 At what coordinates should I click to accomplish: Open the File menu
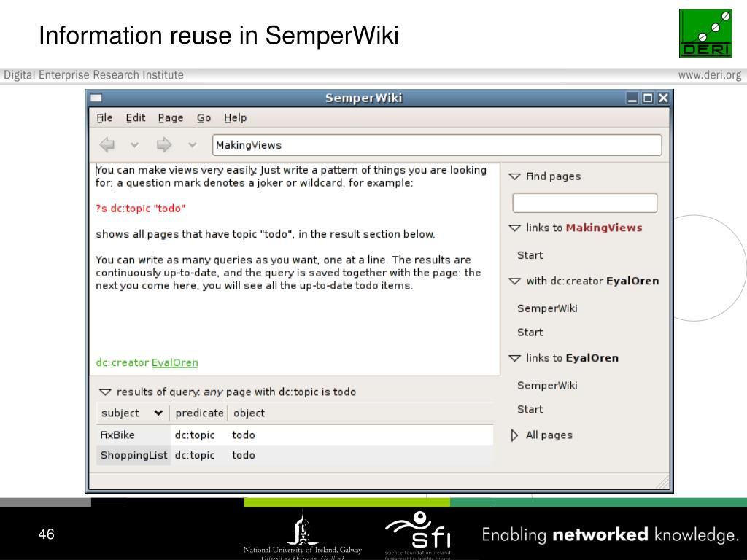(104, 117)
